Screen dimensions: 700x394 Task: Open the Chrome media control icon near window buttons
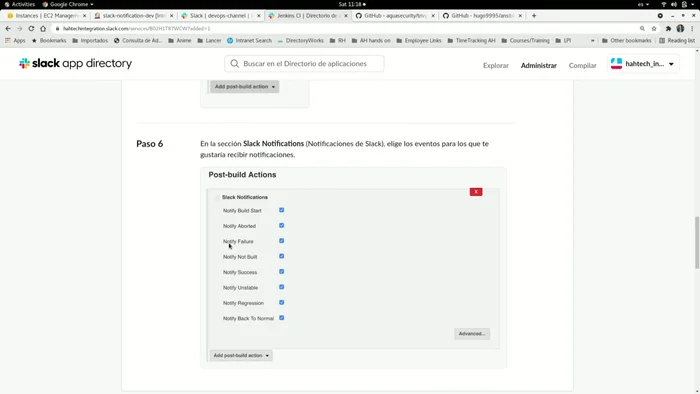[660, 16]
